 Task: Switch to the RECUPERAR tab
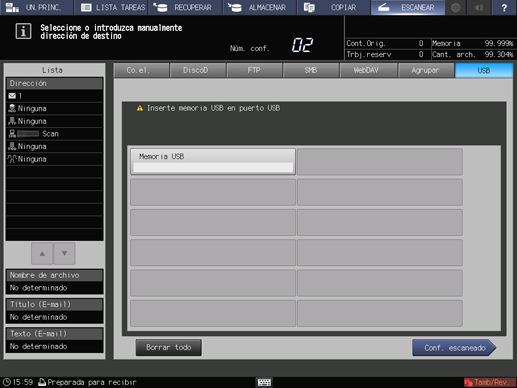185,7
